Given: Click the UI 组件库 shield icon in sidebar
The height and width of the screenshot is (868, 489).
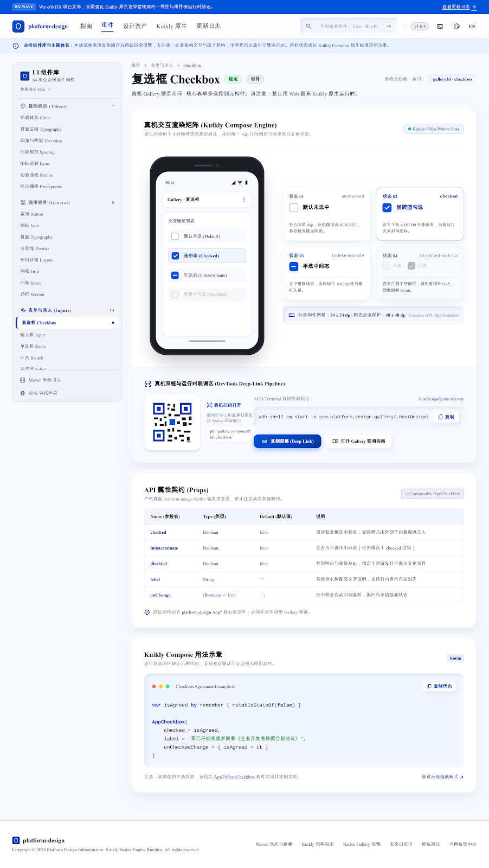Looking at the screenshot, I should [x=24, y=76].
